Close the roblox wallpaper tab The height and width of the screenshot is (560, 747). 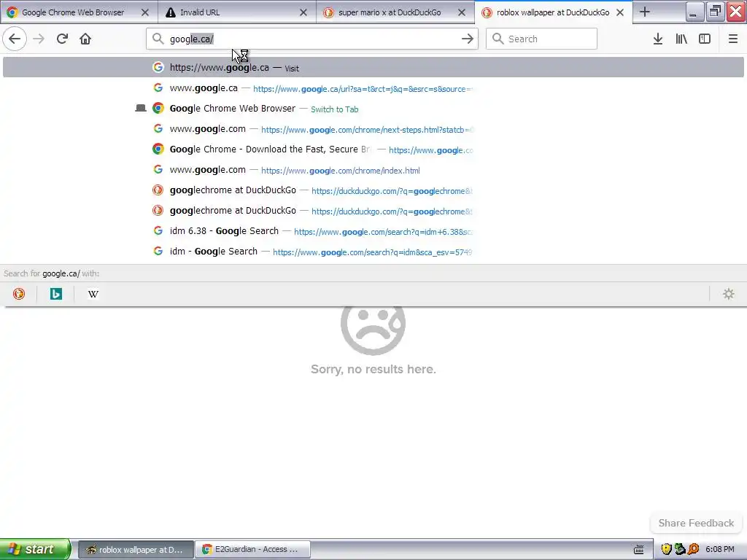pos(620,12)
